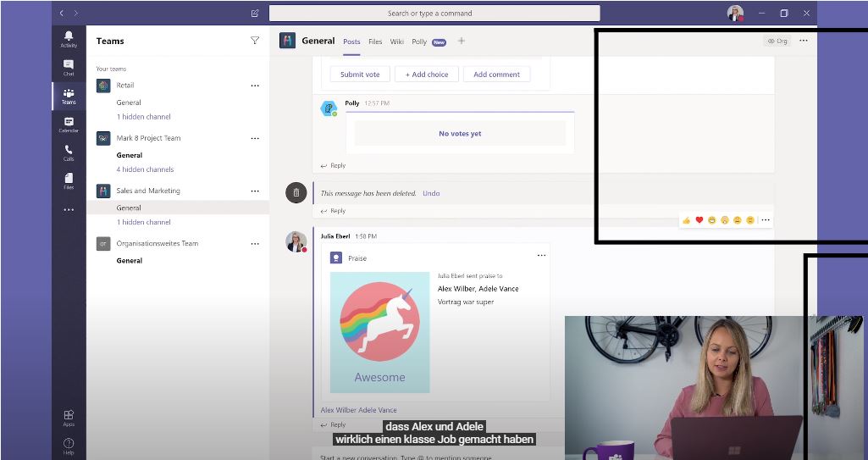Open the profile picture menu
Screen dimensions: 868x460
[x=735, y=14]
